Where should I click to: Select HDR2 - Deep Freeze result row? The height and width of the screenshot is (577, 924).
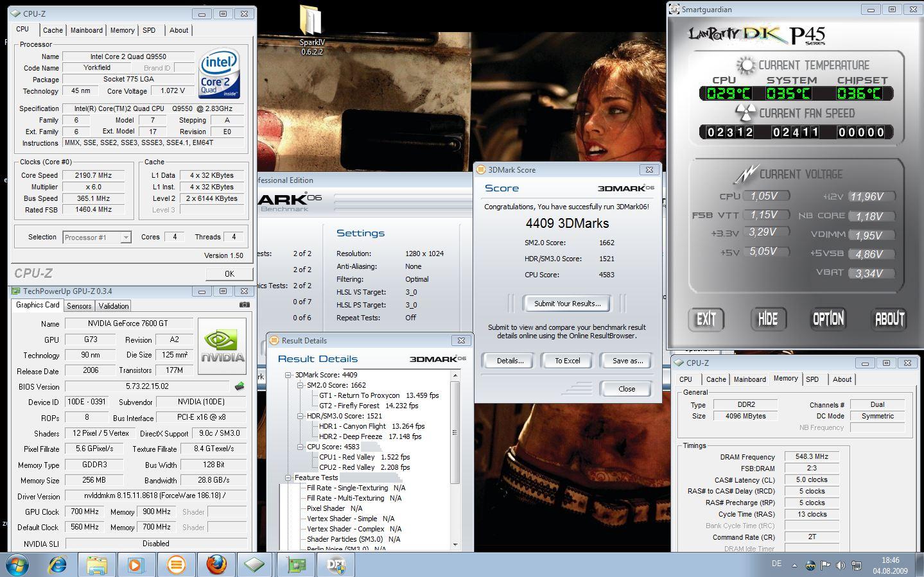pos(370,436)
